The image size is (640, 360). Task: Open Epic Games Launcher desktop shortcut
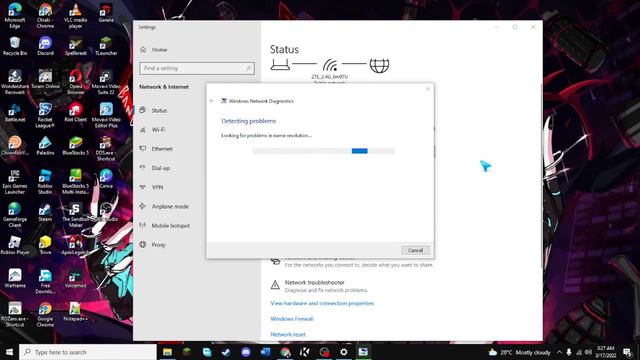(15, 182)
